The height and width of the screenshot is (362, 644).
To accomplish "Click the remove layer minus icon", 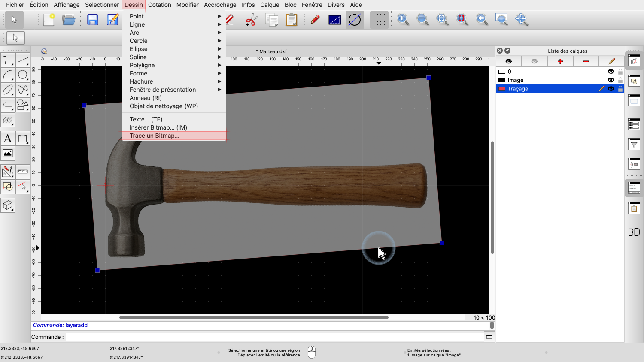I will click(586, 61).
